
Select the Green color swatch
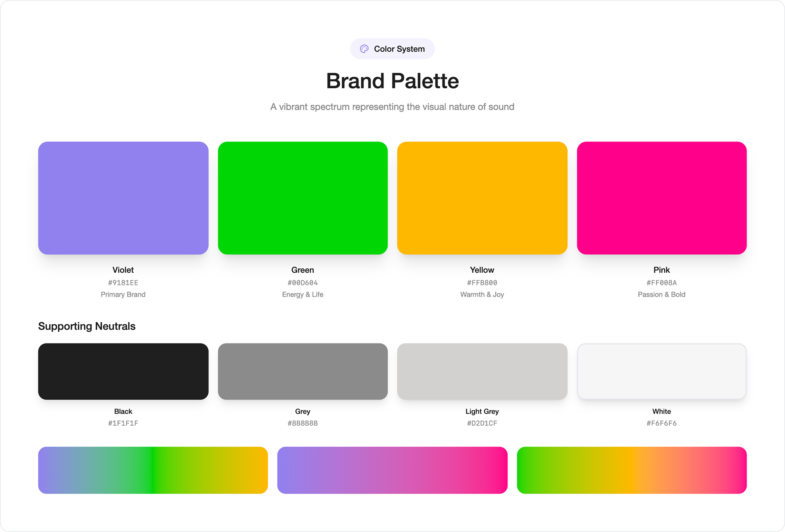click(x=303, y=198)
